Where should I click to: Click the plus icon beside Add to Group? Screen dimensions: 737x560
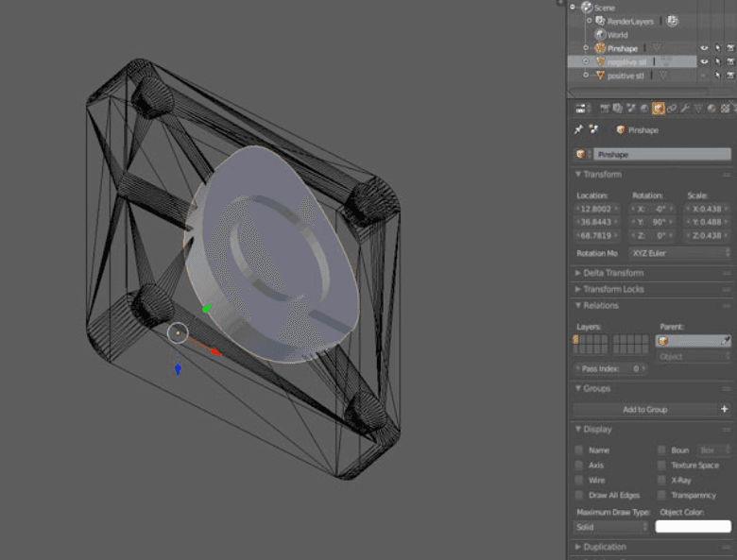coord(724,409)
